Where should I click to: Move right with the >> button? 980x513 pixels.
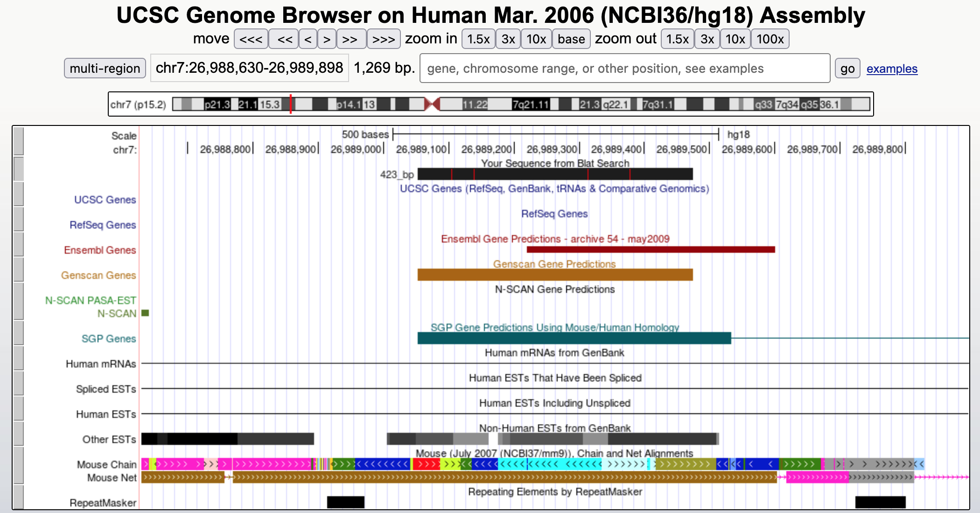(x=351, y=39)
